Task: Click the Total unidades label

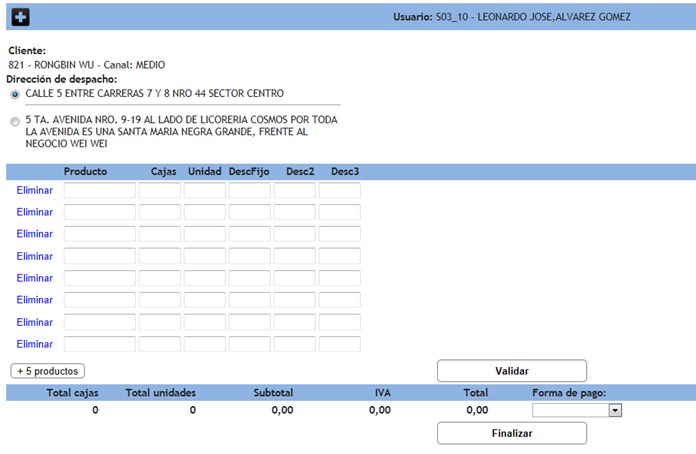Action: click(161, 393)
